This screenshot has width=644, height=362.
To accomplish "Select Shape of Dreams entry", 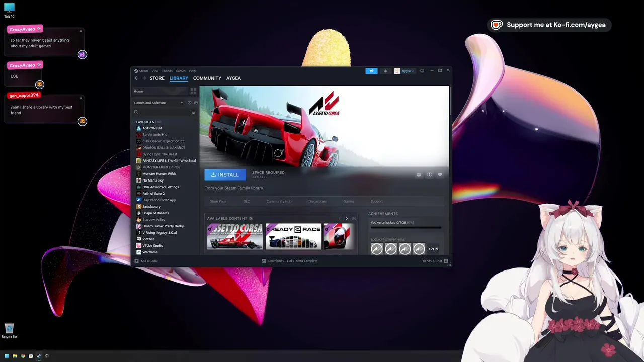I will [x=155, y=213].
